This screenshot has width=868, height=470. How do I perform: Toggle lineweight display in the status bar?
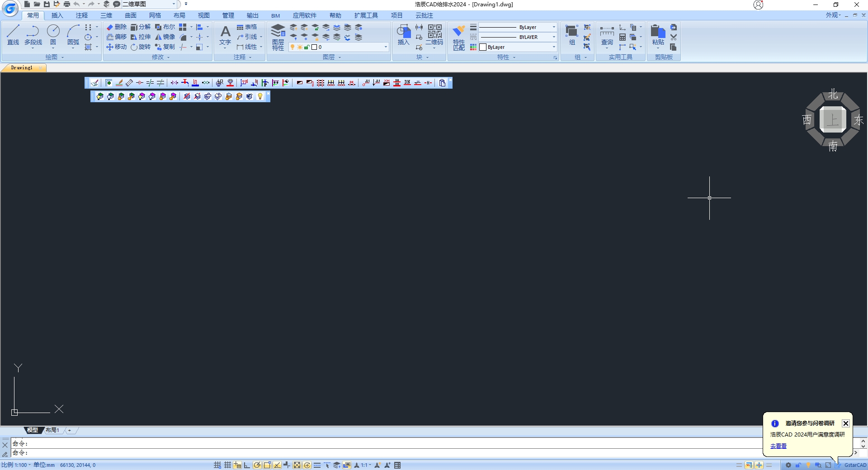317,465
